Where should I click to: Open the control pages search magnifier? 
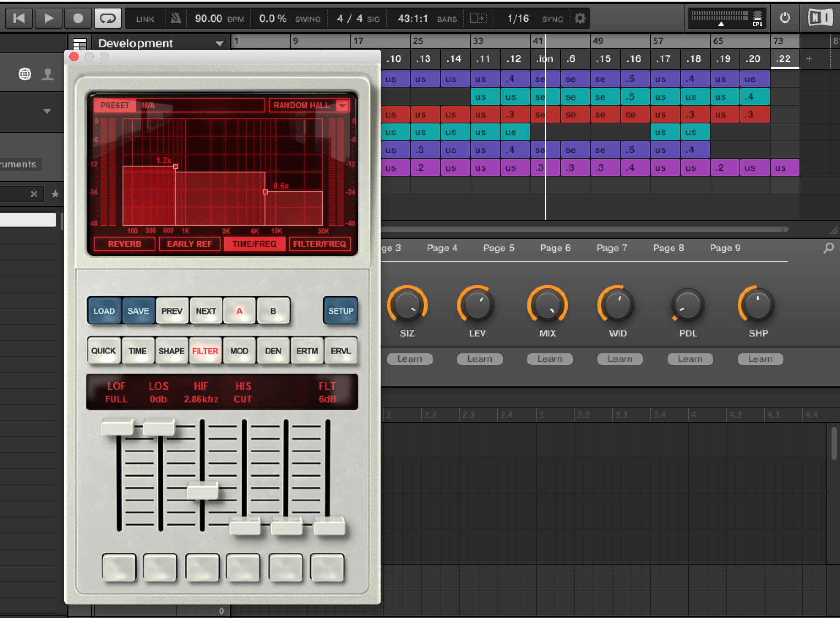[x=829, y=248]
